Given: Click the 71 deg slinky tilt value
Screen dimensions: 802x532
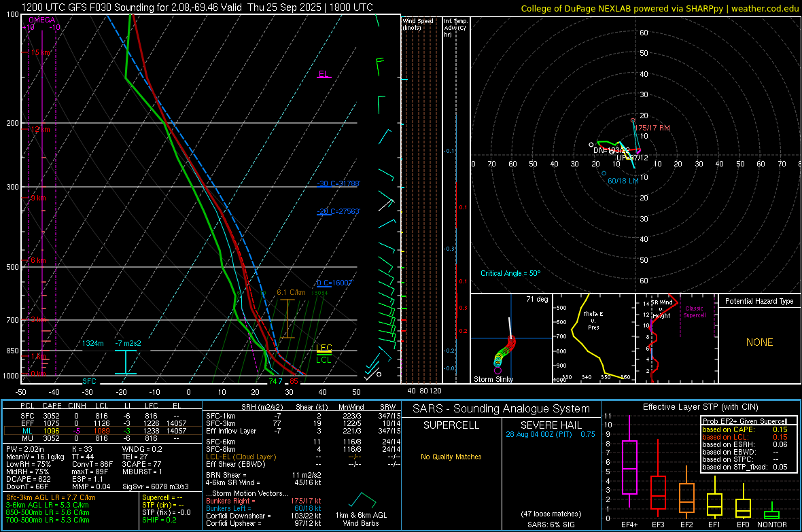Looking at the screenshot, I should click(x=537, y=299).
